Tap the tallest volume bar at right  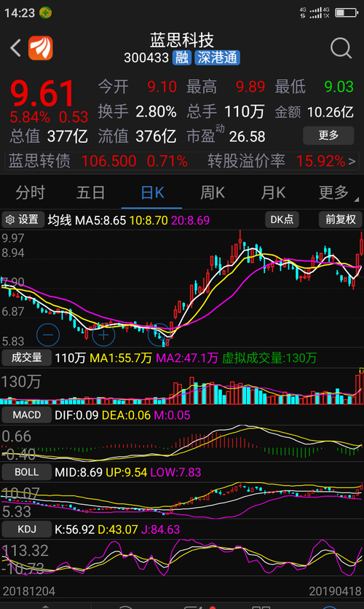[x=362, y=387]
